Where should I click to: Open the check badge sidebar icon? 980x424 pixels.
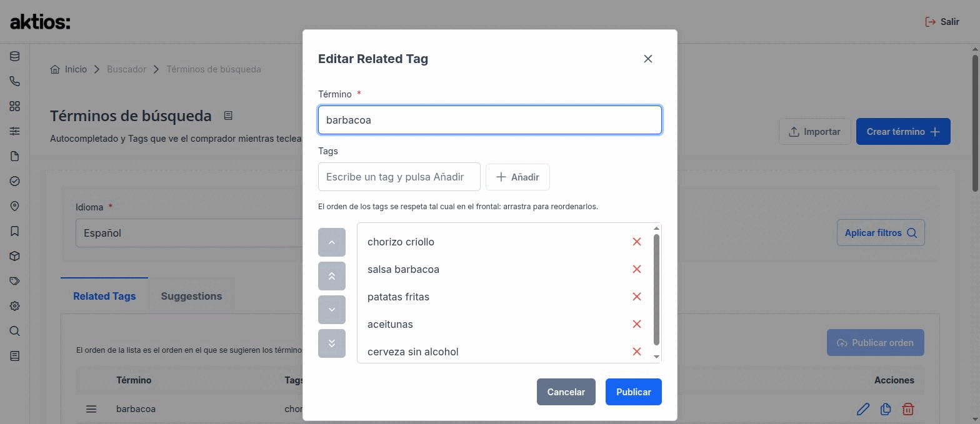(14, 181)
